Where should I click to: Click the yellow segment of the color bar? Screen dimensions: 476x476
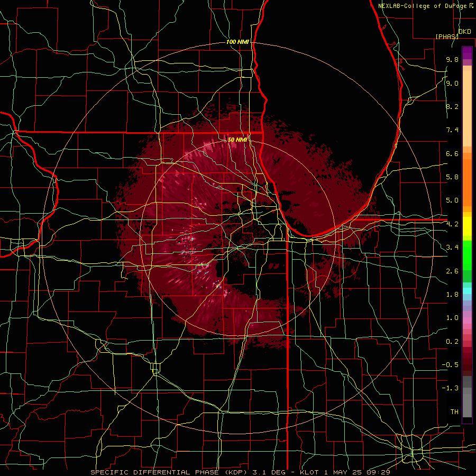467,226
